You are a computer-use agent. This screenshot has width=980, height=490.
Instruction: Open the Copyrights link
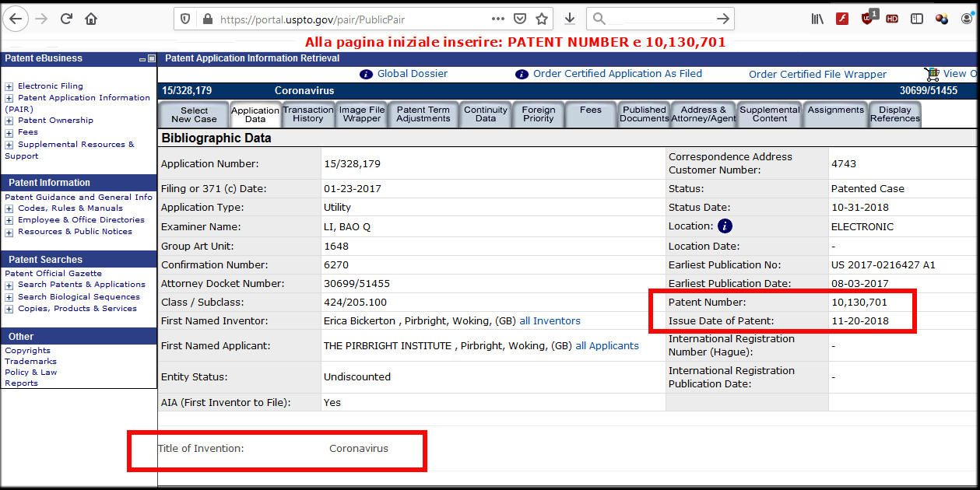click(27, 351)
